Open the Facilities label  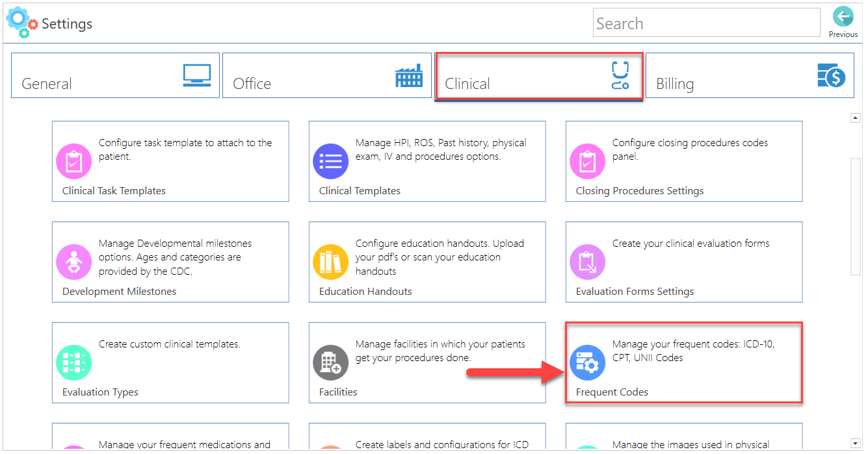click(x=338, y=392)
